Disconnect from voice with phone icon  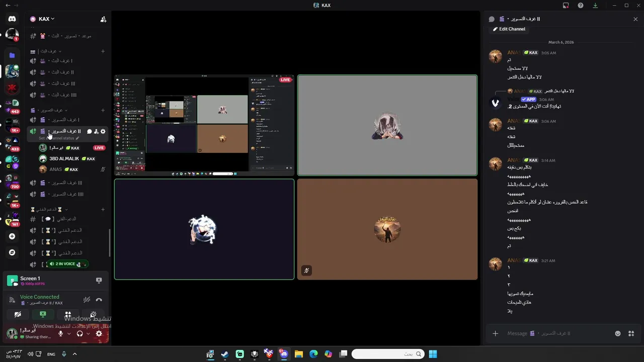[x=99, y=300]
